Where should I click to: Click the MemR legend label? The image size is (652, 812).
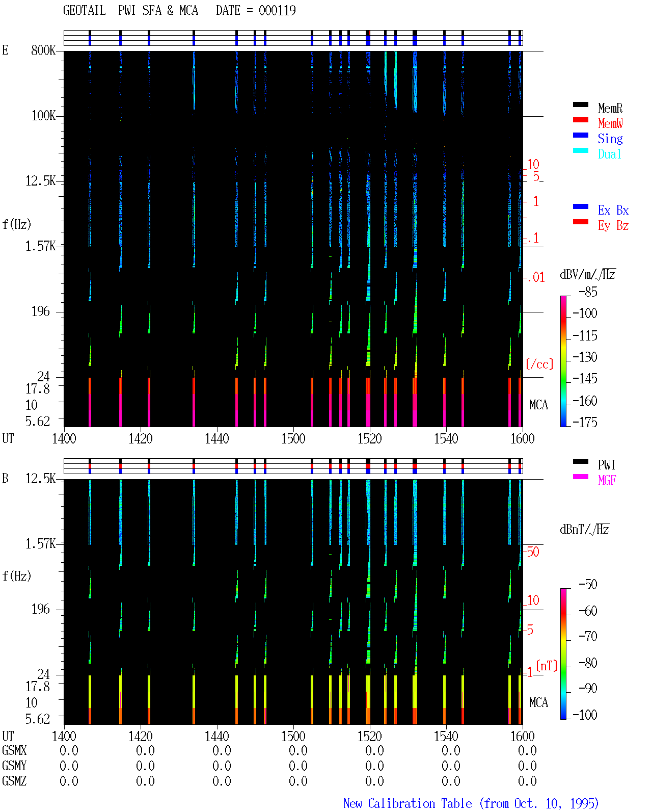pos(610,108)
